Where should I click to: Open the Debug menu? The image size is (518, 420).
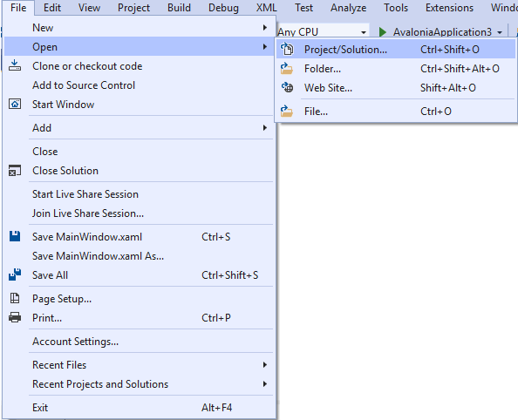pos(223,8)
